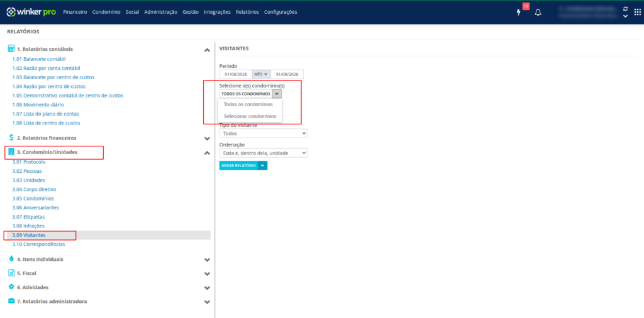Image resolution: width=644 pixels, height=318 pixels.
Task: Open report 3.08 Infrações
Action: coord(28,226)
